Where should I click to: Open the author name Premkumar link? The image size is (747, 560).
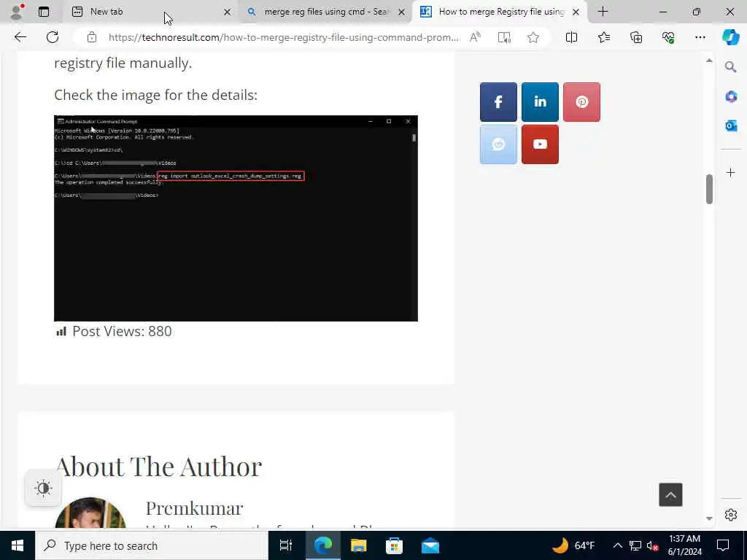pyautogui.click(x=194, y=508)
